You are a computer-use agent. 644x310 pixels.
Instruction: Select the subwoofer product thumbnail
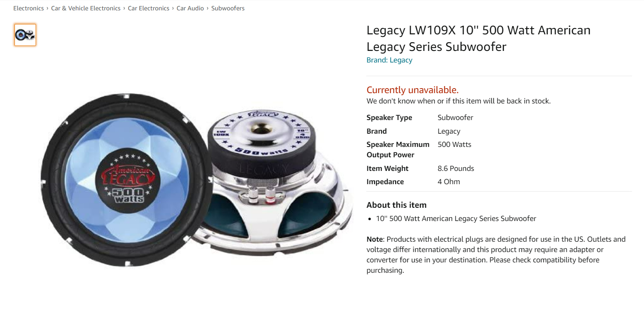coord(25,35)
